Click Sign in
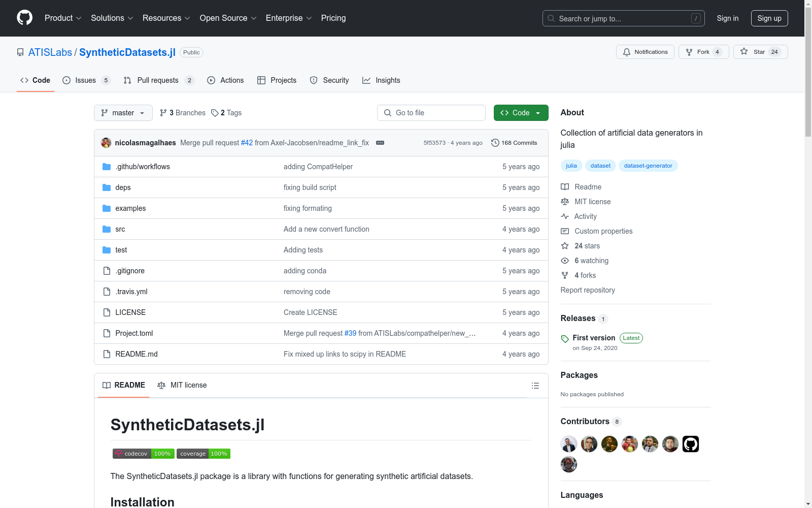This screenshot has width=812, height=508. [x=728, y=18]
